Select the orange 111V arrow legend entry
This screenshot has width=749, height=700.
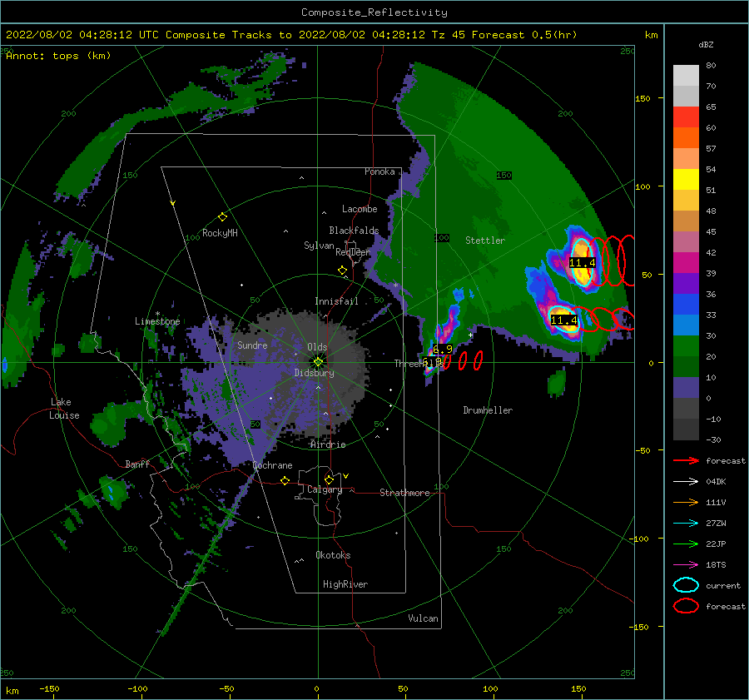click(686, 502)
